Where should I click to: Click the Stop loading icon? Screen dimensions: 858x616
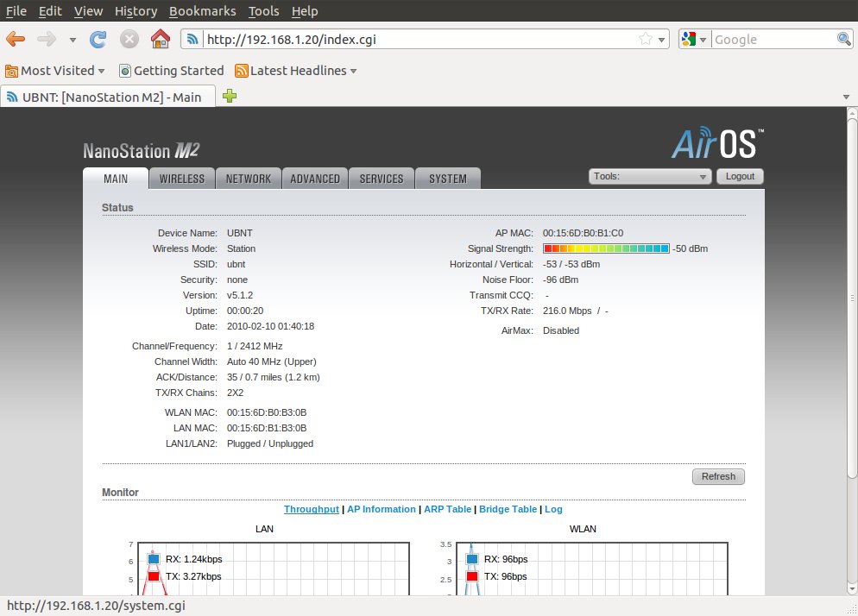click(x=129, y=39)
